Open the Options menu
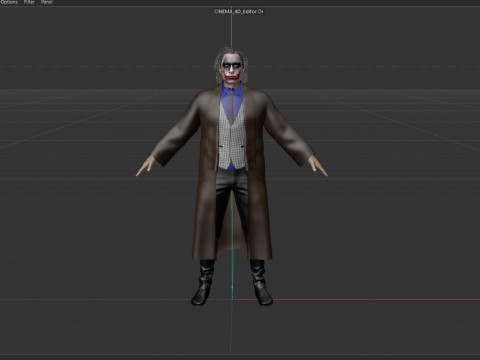 tap(9, 2)
